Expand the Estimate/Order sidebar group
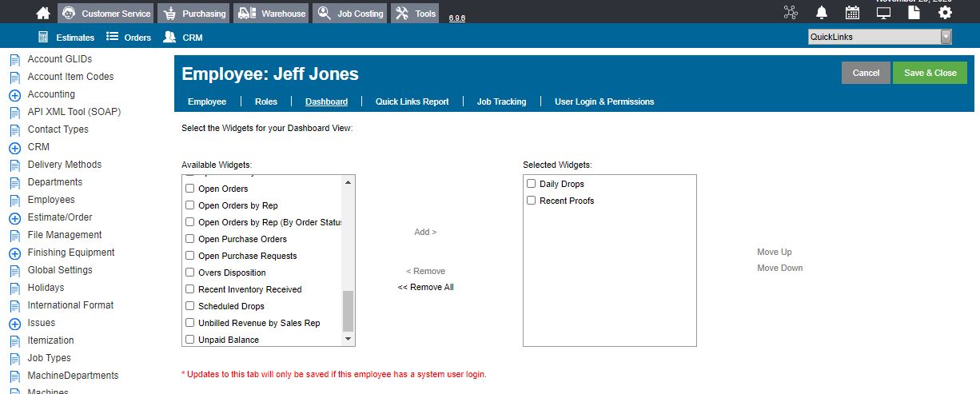The height and width of the screenshot is (394, 980). click(x=14, y=217)
